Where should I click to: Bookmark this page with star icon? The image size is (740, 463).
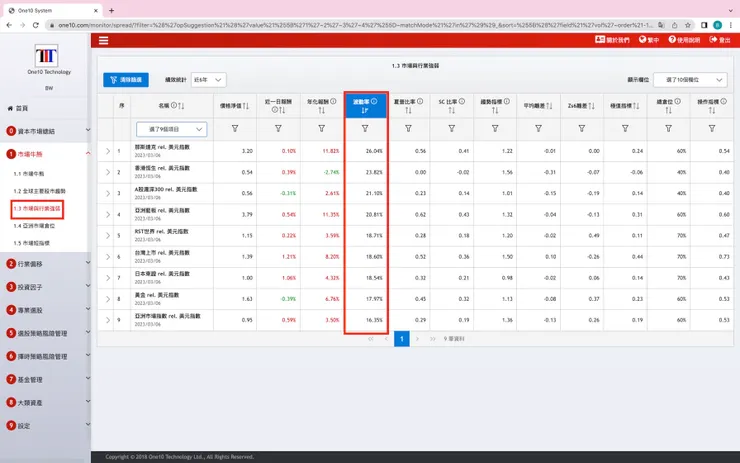coord(688,25)
